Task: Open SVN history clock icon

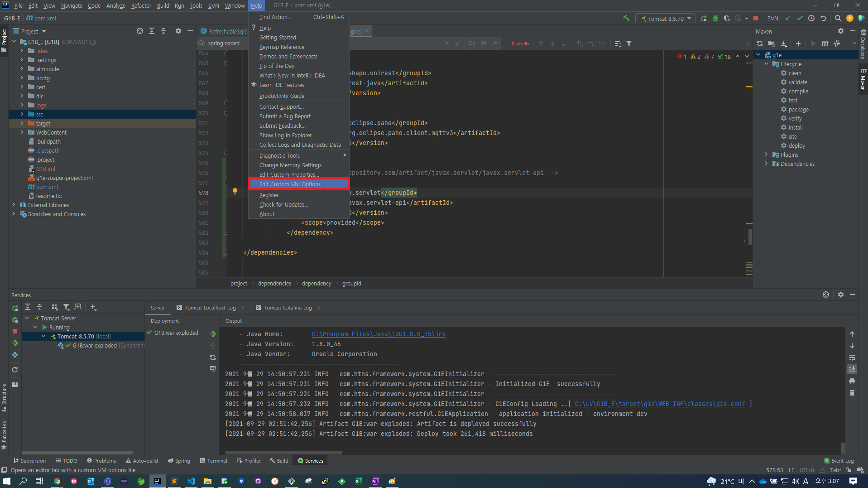Action: coord(811,18)
